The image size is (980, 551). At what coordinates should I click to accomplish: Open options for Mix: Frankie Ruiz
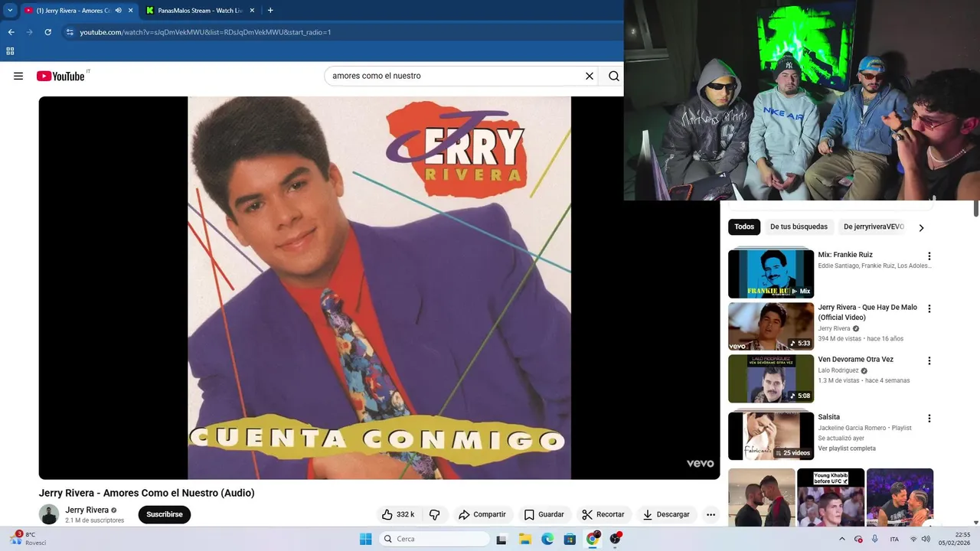[929, 256]
